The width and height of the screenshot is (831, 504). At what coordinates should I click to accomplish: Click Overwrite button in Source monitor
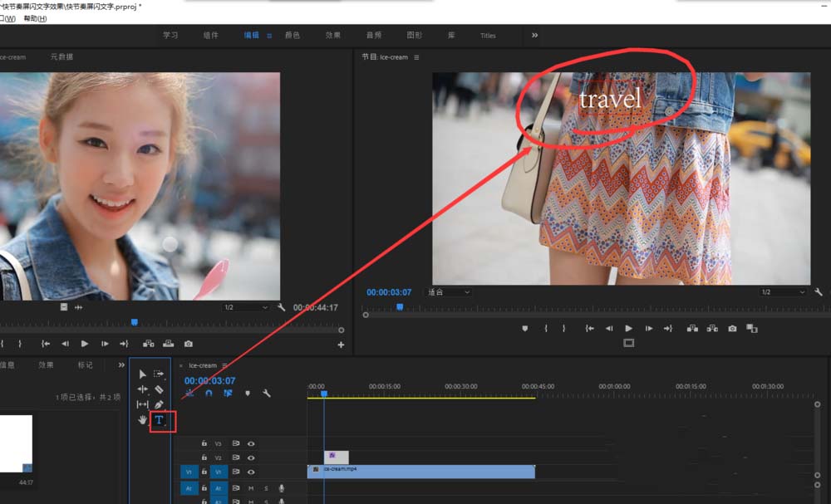pyautogui.click(x=168, y=344)
